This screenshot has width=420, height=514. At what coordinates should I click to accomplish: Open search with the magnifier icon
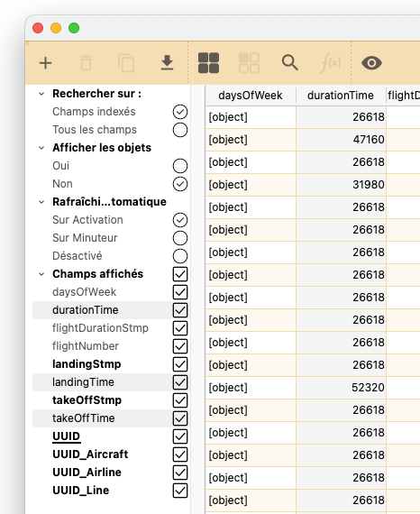290,63
